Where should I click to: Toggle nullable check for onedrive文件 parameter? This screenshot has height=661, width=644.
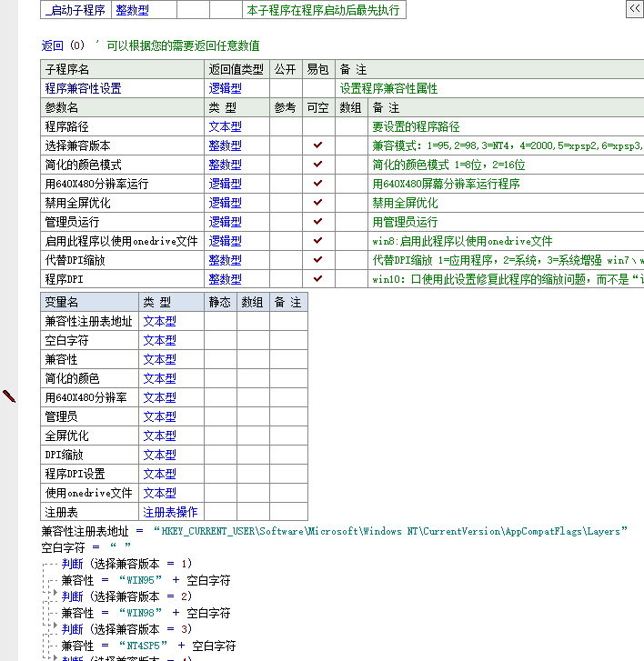point(318,241)
